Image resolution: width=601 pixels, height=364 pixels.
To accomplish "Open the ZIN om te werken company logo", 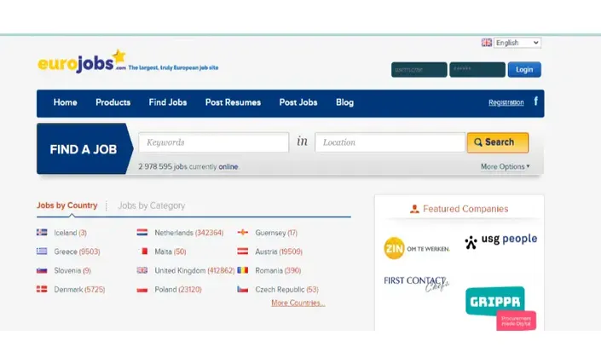I will [x=417, y=248].
